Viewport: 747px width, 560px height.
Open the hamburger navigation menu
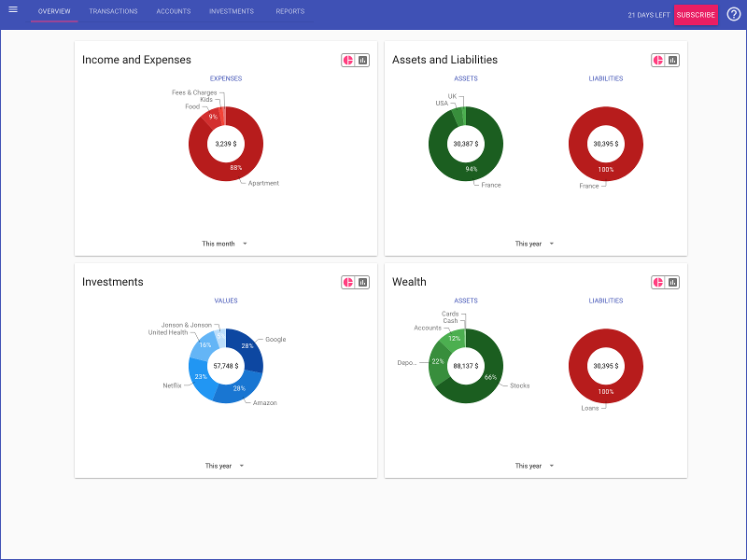click(x=13, y=10)
